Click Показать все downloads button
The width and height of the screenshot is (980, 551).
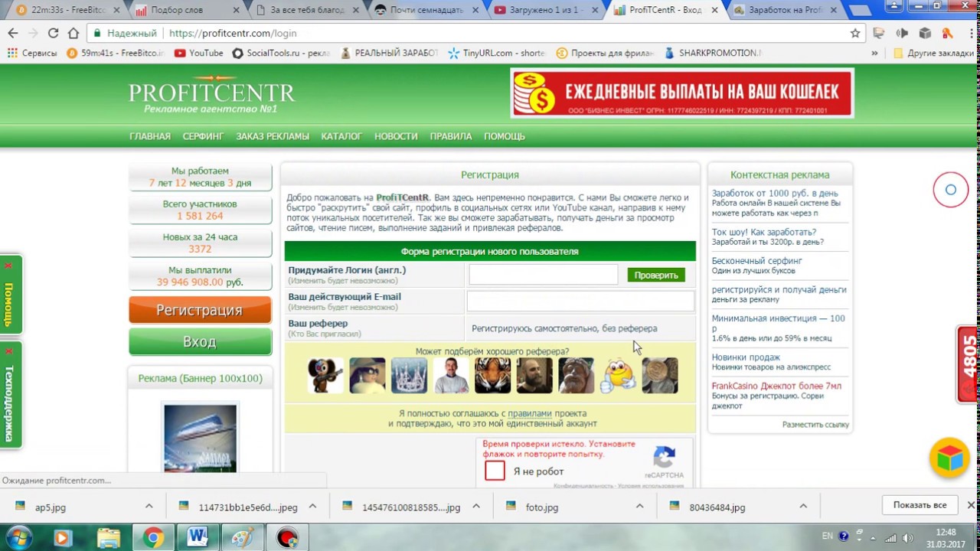(920, 505)
